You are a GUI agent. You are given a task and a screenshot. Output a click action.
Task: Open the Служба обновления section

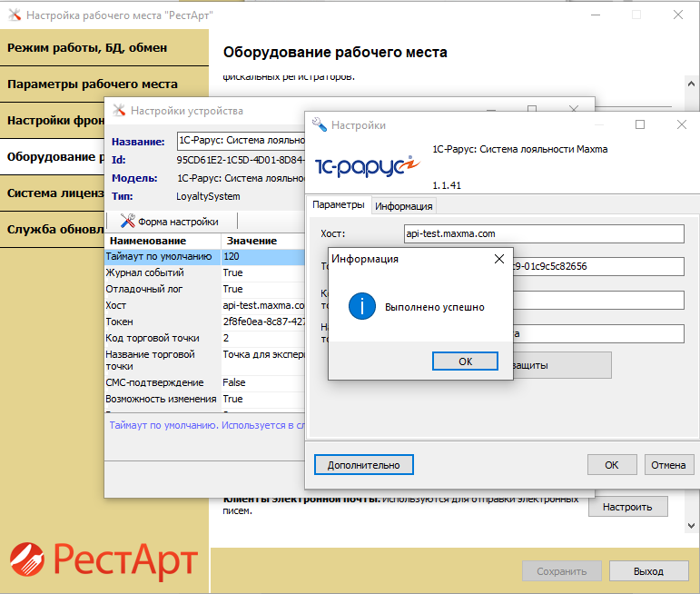(x=53, y=229)
